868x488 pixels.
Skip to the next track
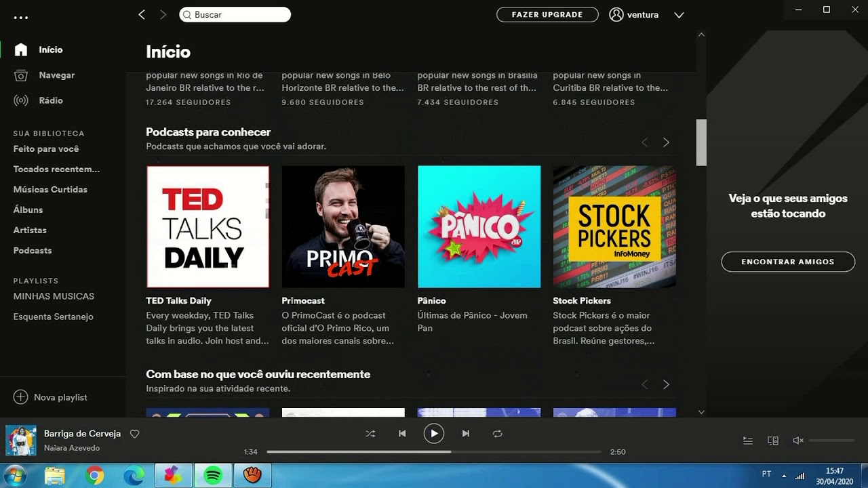[466, 434]
